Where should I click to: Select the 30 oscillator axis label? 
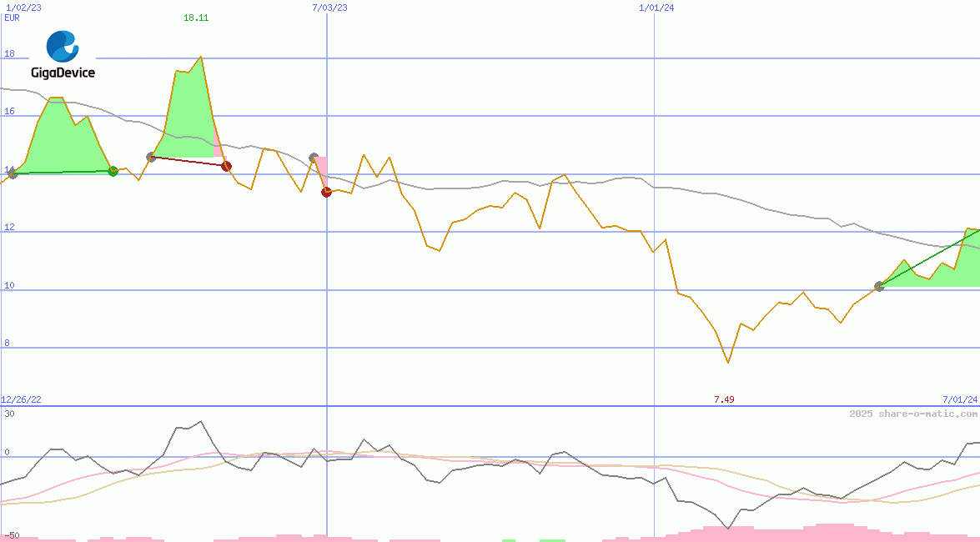point(9,414)
